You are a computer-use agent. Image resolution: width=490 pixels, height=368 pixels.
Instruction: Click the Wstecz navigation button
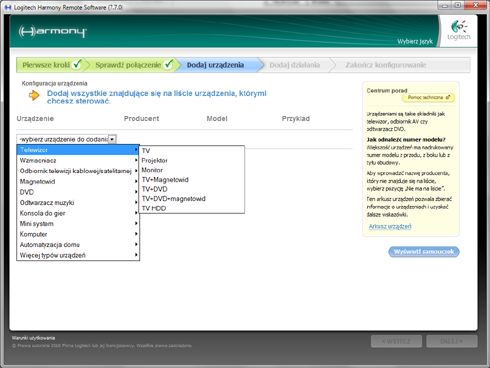pyautogui.click(x=396, y=341)
